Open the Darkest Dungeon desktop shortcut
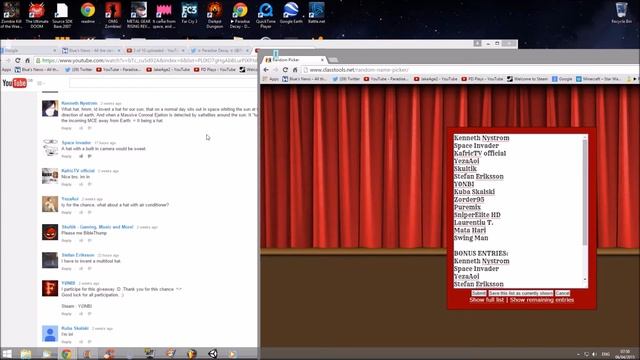This screenshot has width=640, height=360. click(215, 15)
